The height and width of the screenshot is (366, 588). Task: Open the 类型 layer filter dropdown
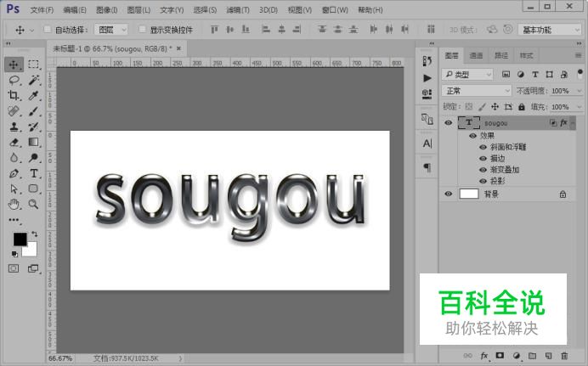467,75
